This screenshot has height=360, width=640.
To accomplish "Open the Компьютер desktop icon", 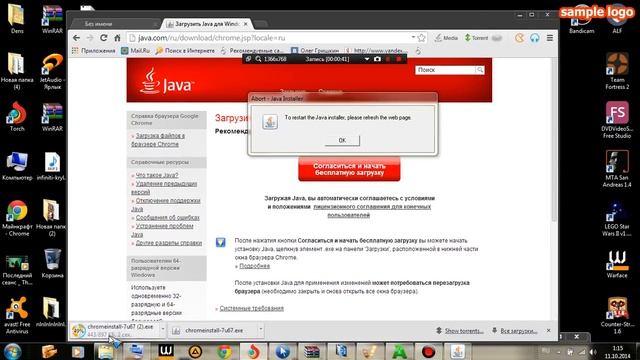I will pos(17,166).
